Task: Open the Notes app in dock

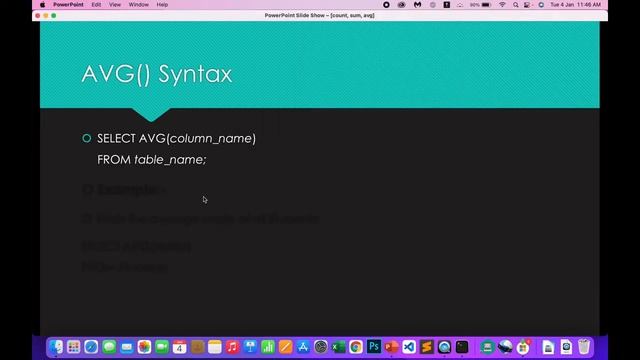Action: point(215,347)
